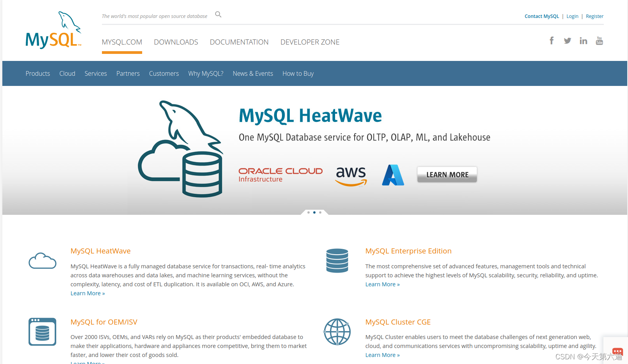Open the Customers menu item
Image resolution: width=628 pixels, height=364 pixels.
(x=164, y=73)
